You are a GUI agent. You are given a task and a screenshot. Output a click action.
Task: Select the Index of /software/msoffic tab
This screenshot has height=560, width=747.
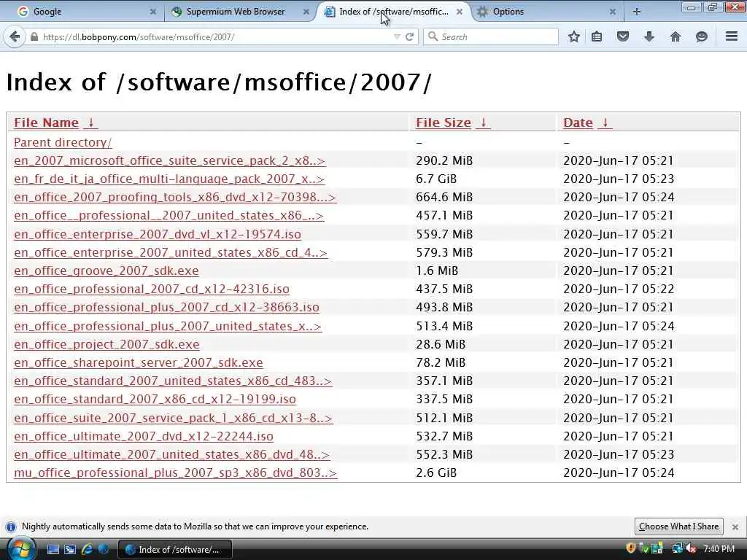pos(393,12)
